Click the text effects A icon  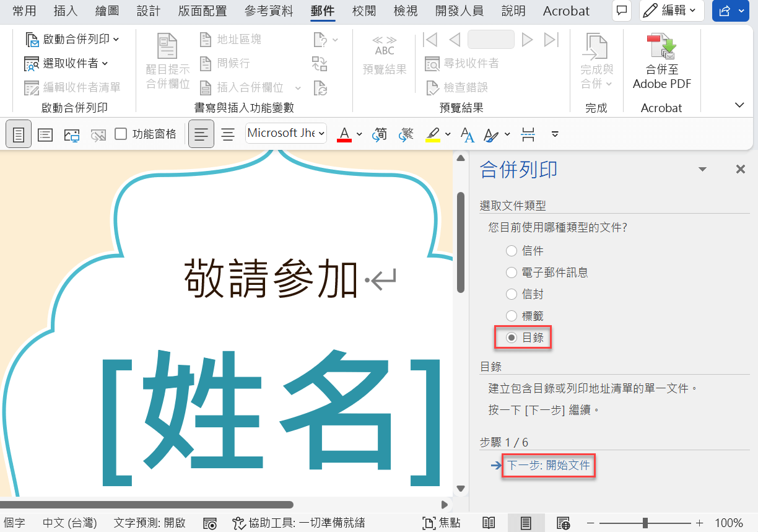click(x=468, y=134)
